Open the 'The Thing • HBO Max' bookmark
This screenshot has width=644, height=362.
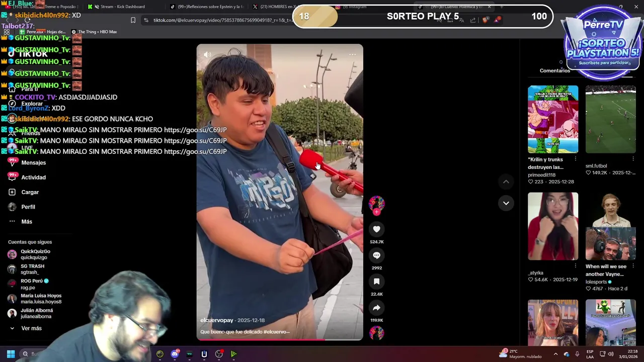click(x=94, y=32)
